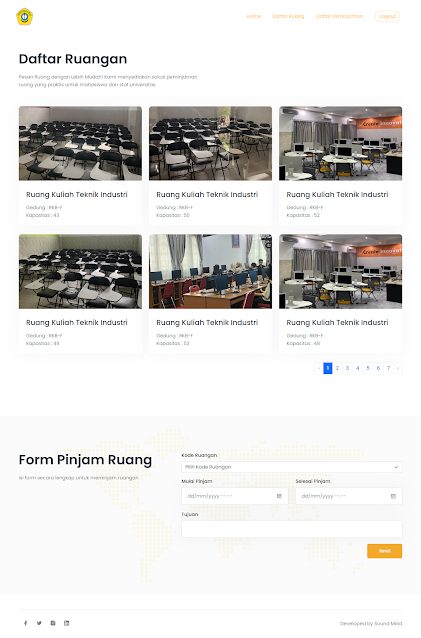Click the university logo in the header

[24, 17]
